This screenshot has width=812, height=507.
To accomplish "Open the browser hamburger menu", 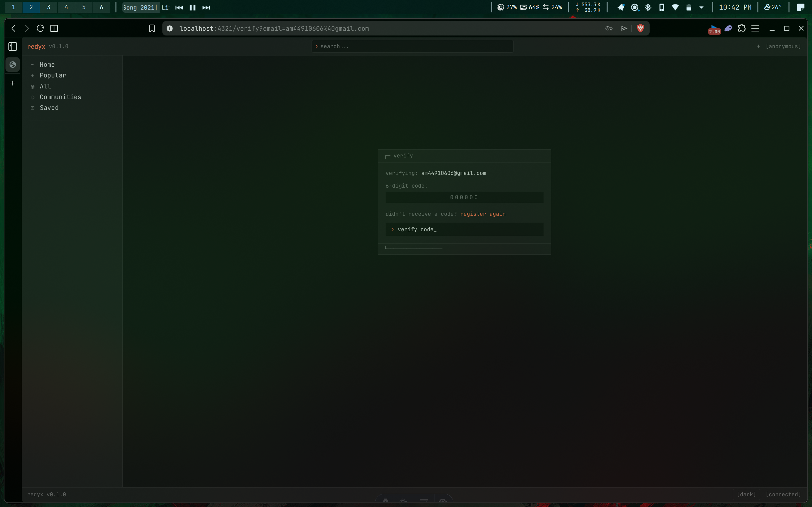I will click(x=755, y=28).
